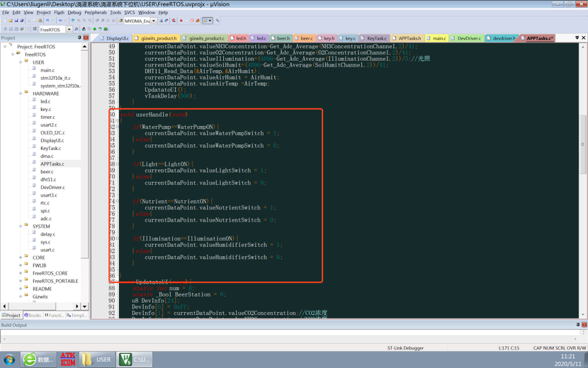Screen dimensions: 588x368
Task: Click the Batch Build toolbar icon
Action: 22,29
